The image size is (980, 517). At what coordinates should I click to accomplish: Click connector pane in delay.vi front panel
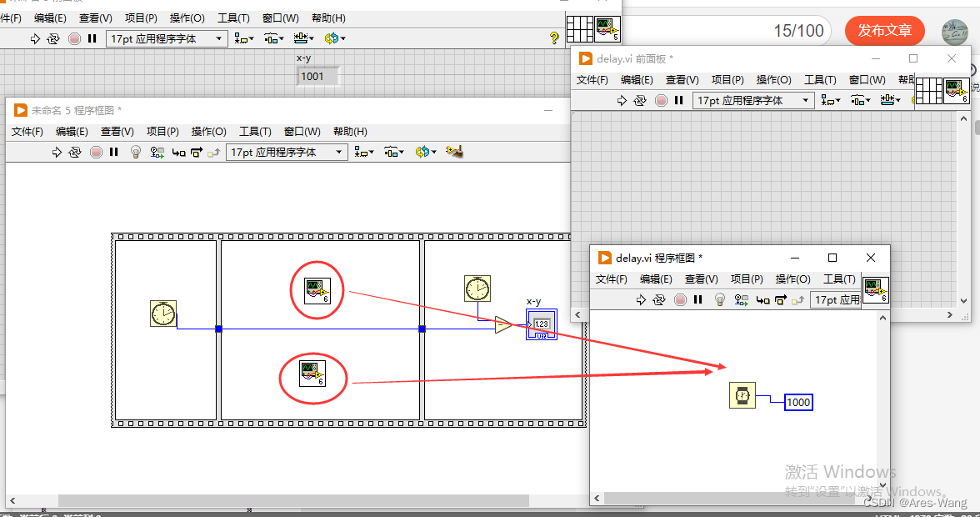(x=928, y=91)
